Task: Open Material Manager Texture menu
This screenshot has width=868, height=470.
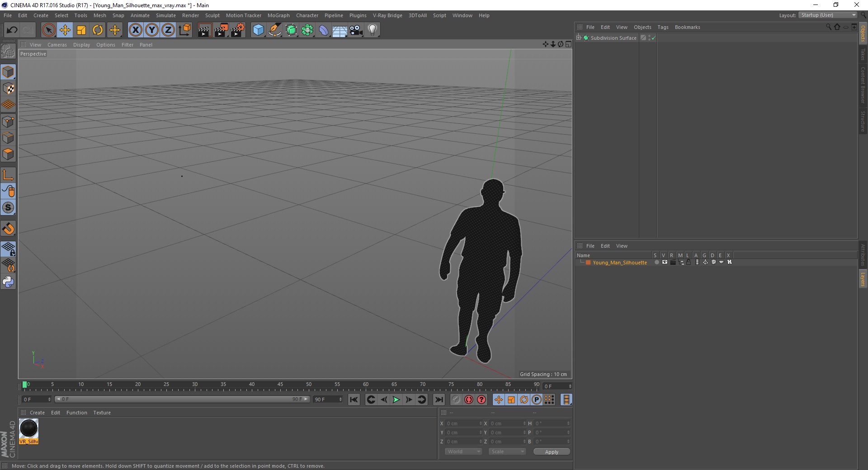Action: 102,413
